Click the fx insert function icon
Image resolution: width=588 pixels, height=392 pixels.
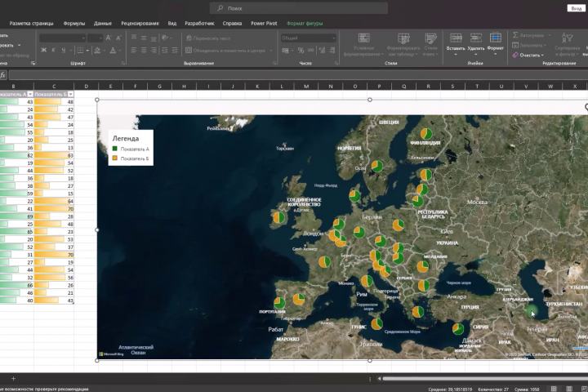pyautogui.click(x=3, y=75)
